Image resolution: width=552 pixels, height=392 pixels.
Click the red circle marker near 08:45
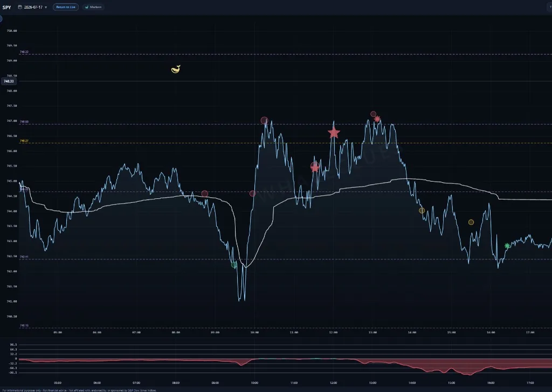coord(204,194)
